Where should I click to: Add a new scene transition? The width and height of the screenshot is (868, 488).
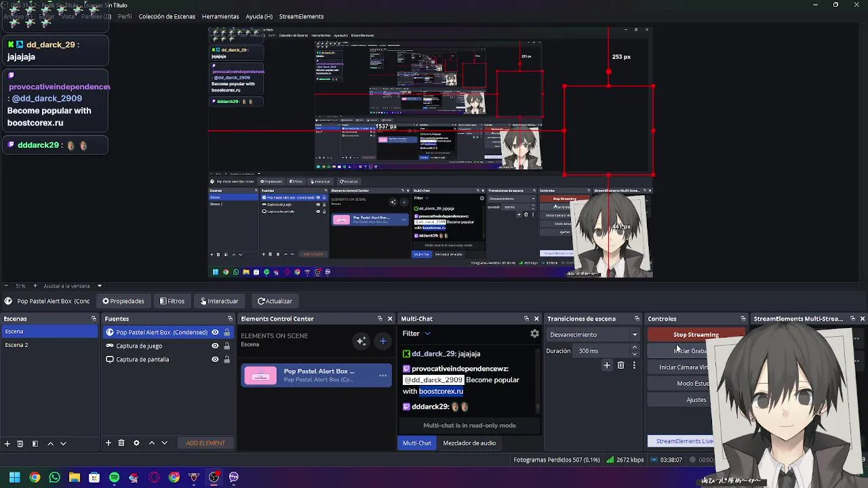click(607, 365)
